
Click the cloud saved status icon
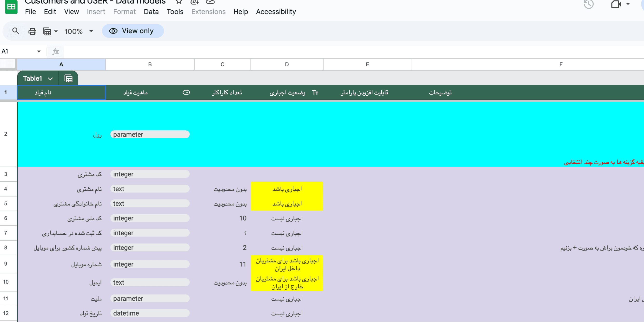coord(210,2)
